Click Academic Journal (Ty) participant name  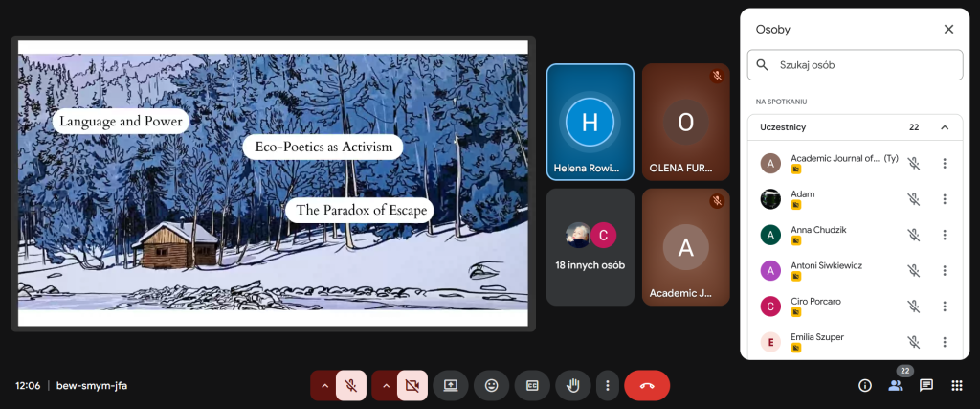[844, 158]
